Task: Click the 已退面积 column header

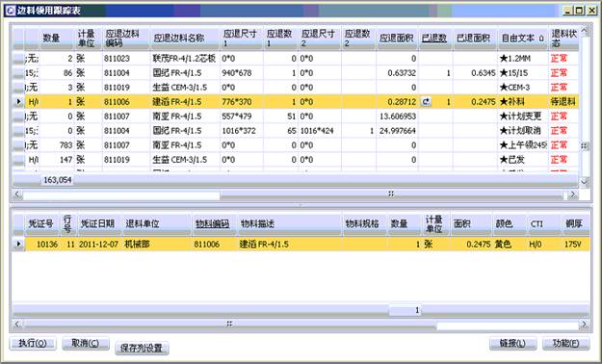Action: click(x=475, y=39)
